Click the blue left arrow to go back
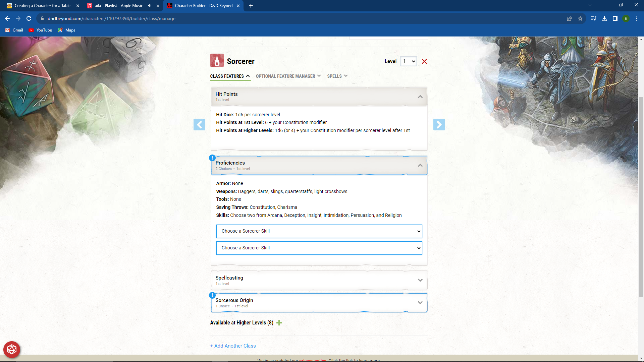This screenshot has height=362, width=644. [x=200, y=124]
